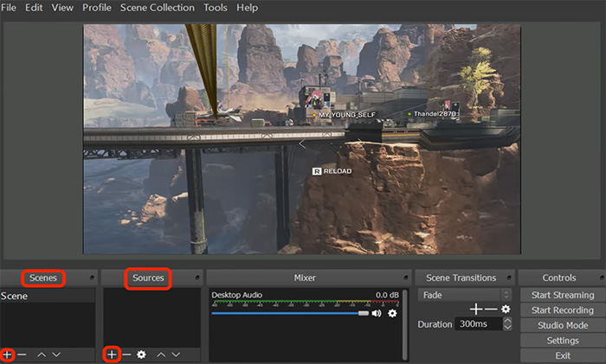Enable Studio Mode
This screenshot has height=364, width=606.
[563, 325]
